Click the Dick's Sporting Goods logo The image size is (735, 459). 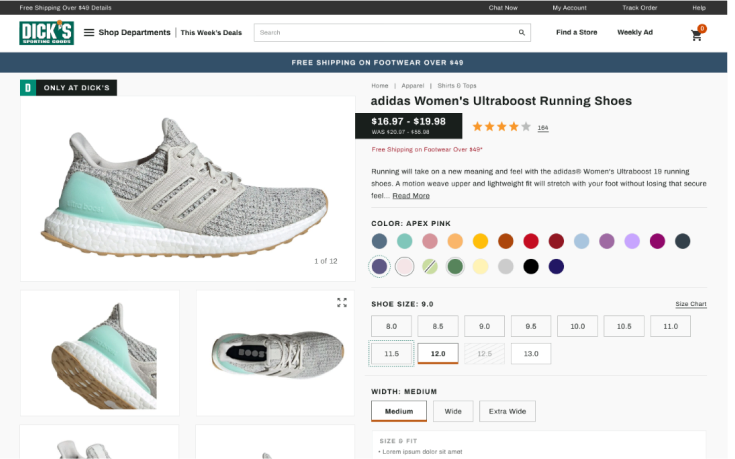[x=46, y=33]
